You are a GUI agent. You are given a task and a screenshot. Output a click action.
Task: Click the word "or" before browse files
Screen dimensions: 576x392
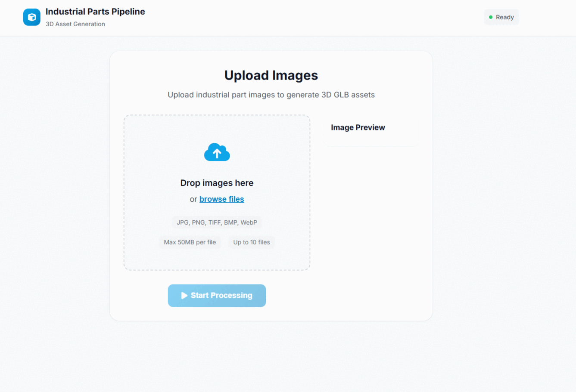pyautogui.click(x=193, y=199)
